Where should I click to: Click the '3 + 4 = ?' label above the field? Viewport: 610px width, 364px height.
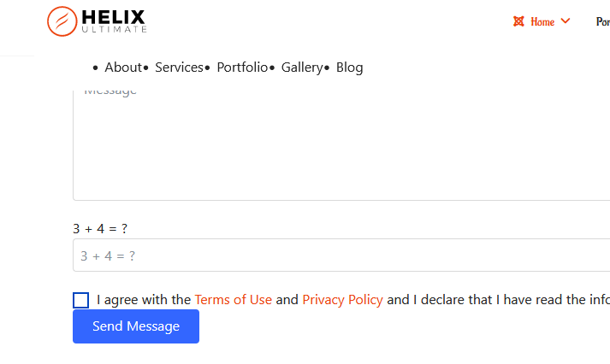[100, 228]
